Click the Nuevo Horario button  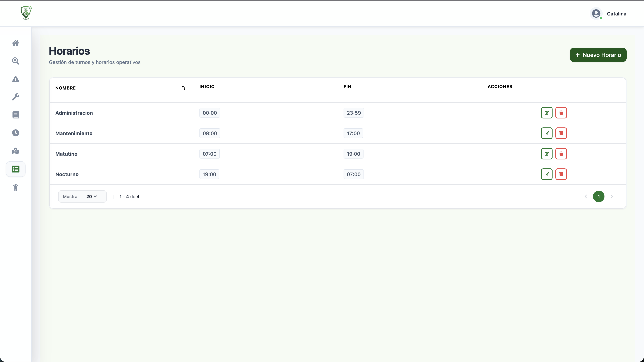pos(598,55)
